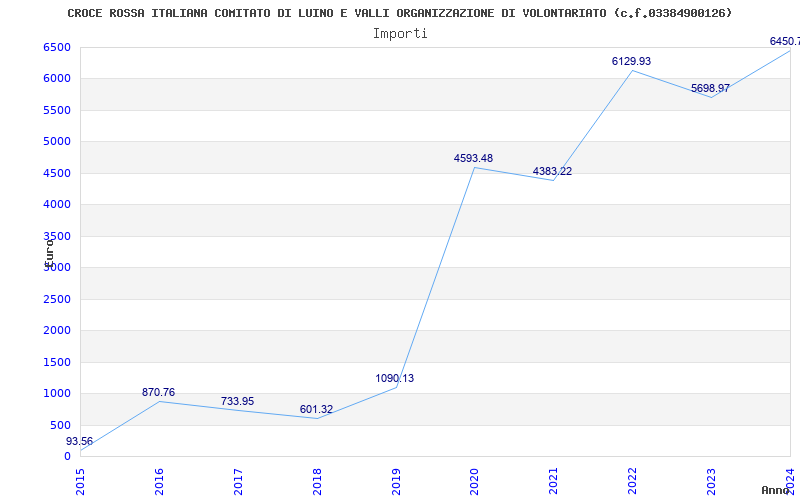800x500 pixels.
Task: Click the 93.56 data label for 2015
Action: [80, 441]
